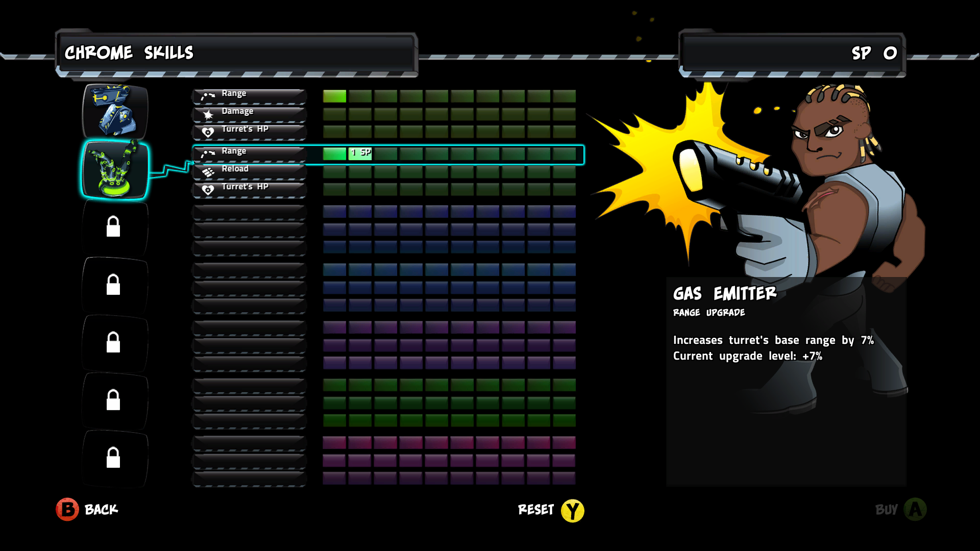
Task: Click the third locked turret slot padlock
Action: click(113, 342)
